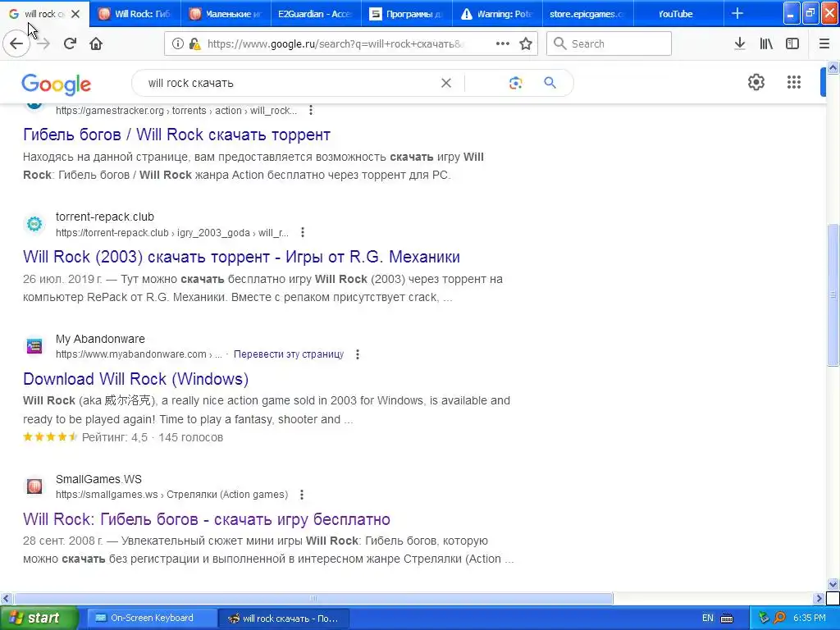Open 'Гибель богов / Will Rock скачать торрент' result
This screenshot has width=840, height=630.
click(x=177, y=135)
